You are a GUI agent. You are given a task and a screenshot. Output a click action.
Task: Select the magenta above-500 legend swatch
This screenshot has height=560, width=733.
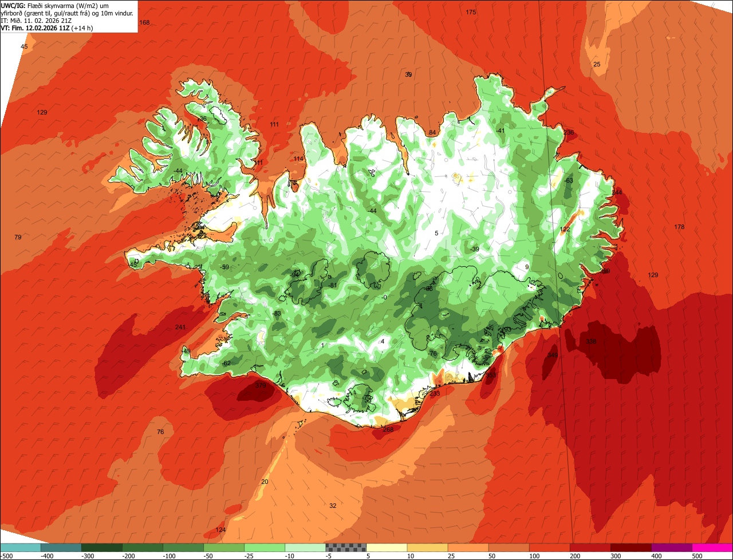pos(712,547)
